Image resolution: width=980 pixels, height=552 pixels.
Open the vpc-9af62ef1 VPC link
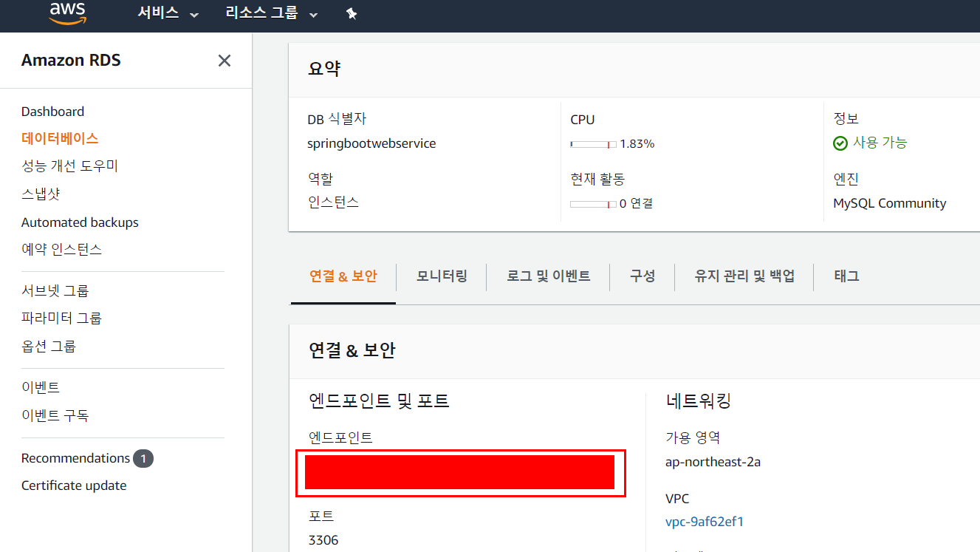tap(705, 522)
